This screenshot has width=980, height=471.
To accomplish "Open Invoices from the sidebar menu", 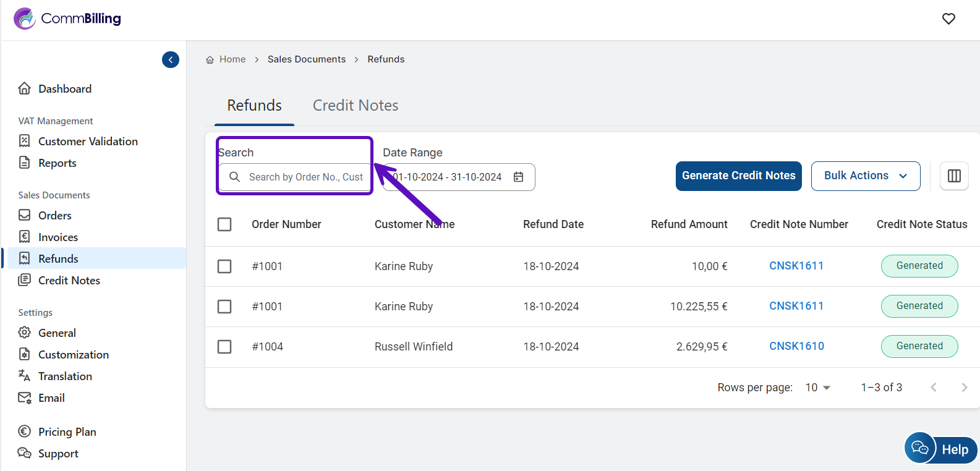I will 58,237.
